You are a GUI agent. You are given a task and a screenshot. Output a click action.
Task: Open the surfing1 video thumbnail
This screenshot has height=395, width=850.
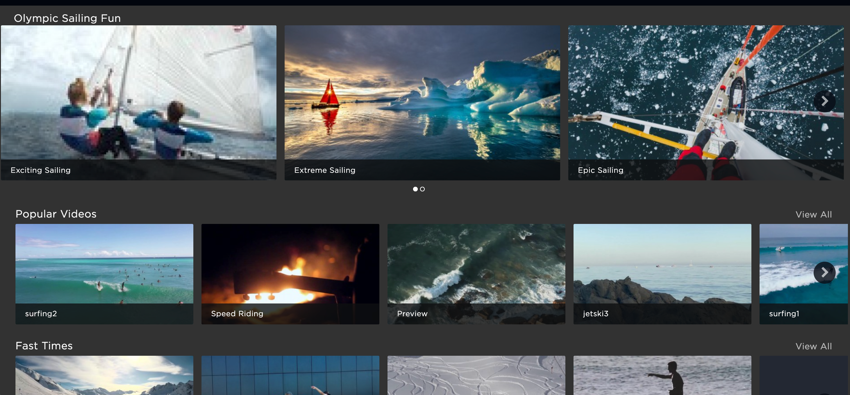pyautogui.click(x=803, y=274)
